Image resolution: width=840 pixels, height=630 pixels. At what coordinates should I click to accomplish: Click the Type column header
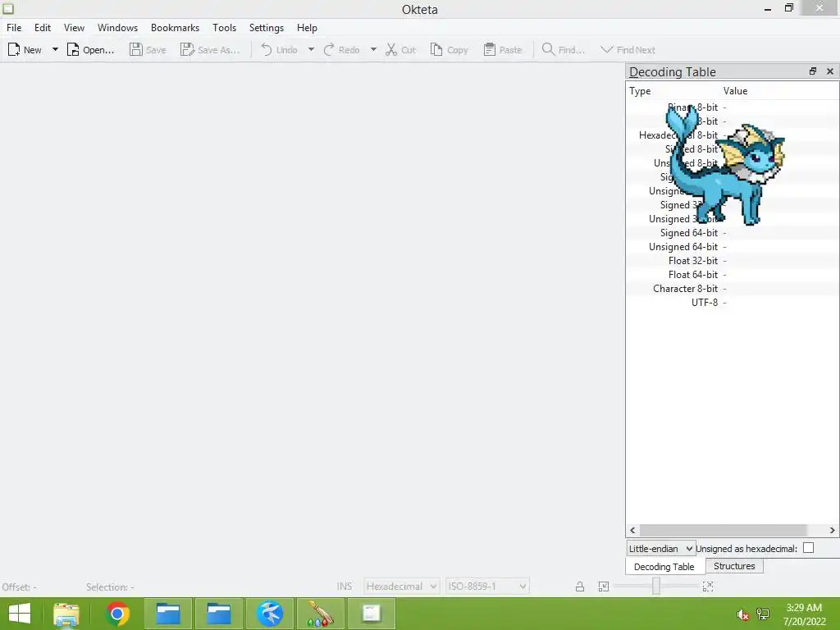(673, 91)
